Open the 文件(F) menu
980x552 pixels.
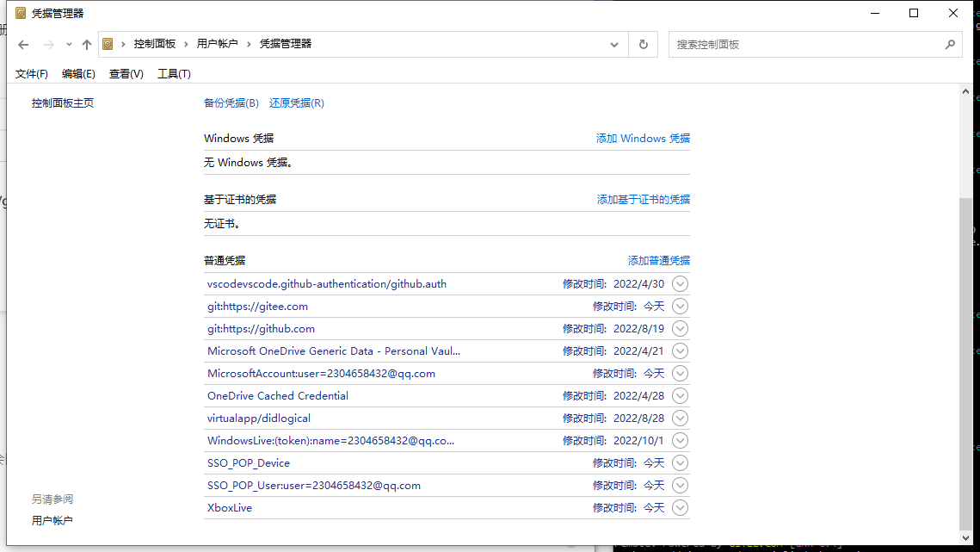click(31, 74)
